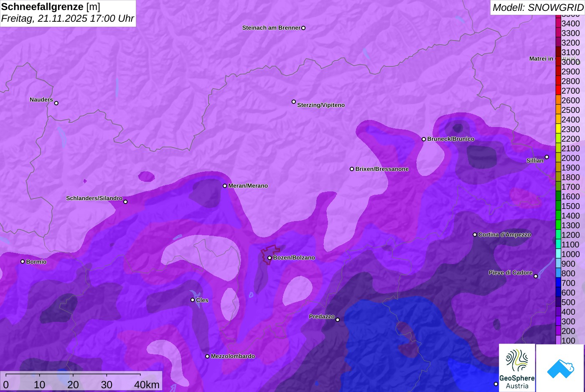
Task: Click the 1000 m cyan legend swatch
Action: 558,254
